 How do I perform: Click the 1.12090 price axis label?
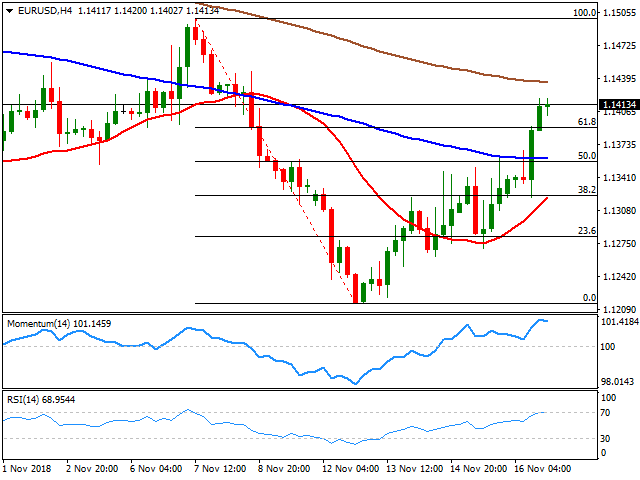[619, 309]
